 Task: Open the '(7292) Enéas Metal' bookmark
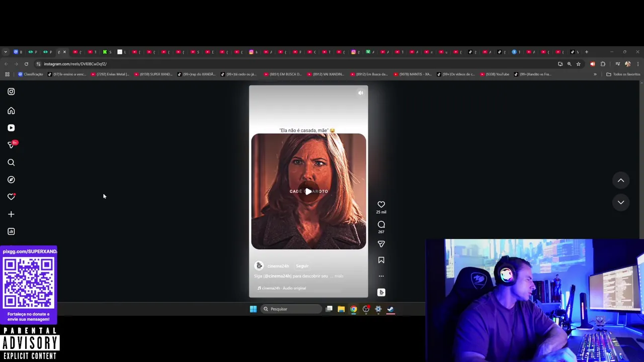[x=110, y=74]
